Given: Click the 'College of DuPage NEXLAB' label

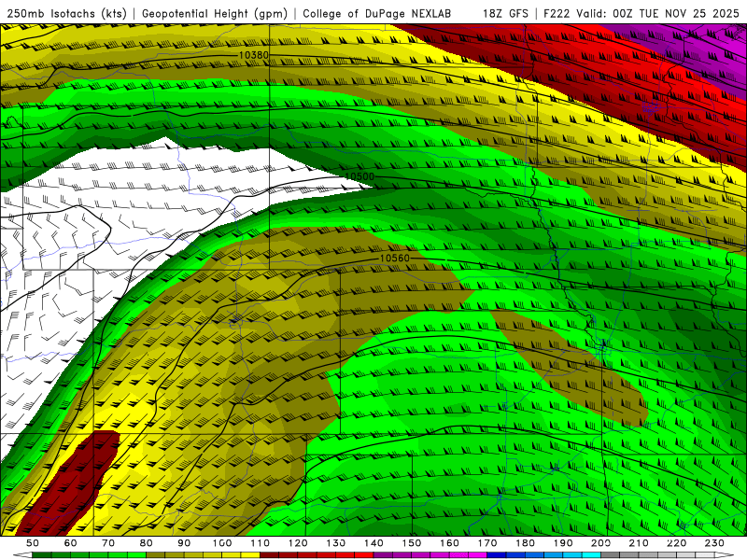Looking at the screenshot, I should pos(376,14).
